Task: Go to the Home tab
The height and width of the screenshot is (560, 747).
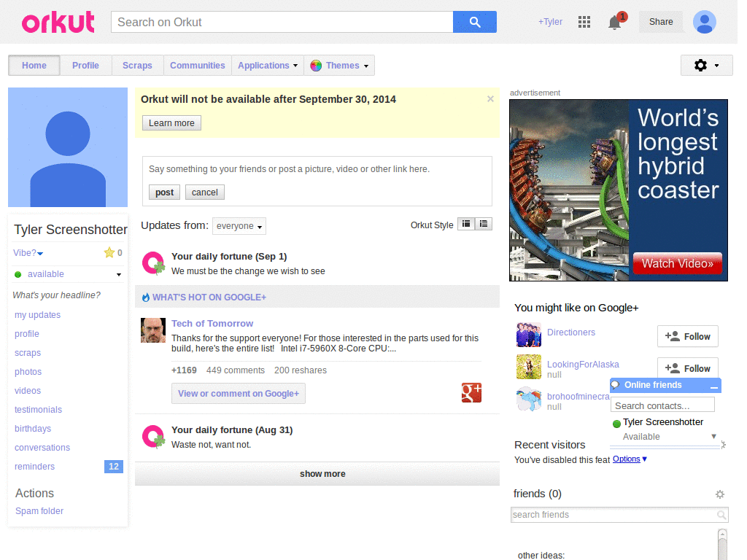Action: (34, 66)
